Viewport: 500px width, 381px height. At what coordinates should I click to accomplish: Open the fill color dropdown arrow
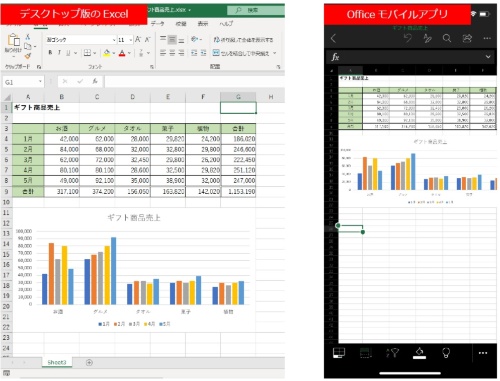pyautogui.click(x=114, y=53)
